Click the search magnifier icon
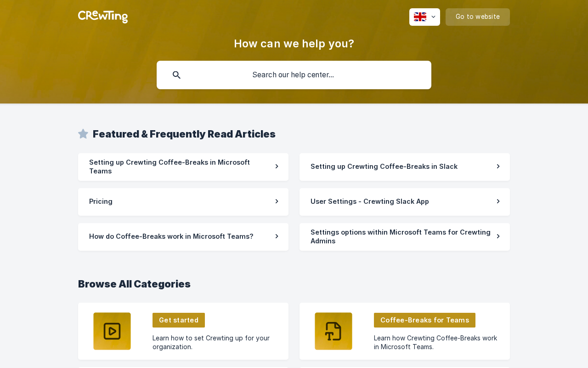The image size is (588, 368). tap(176, 75)
